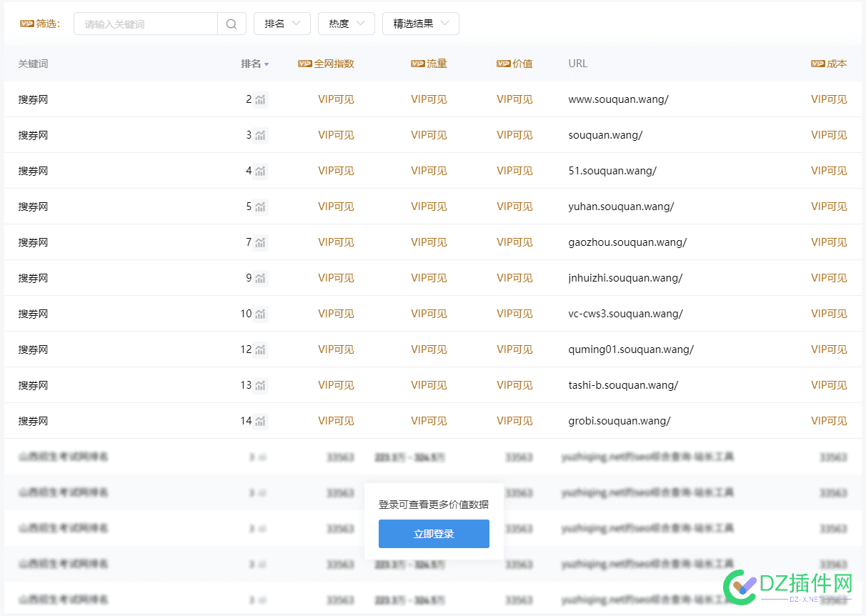Expand the 精选结果 dropdown

pyautogui.click(x=421, y=24)
